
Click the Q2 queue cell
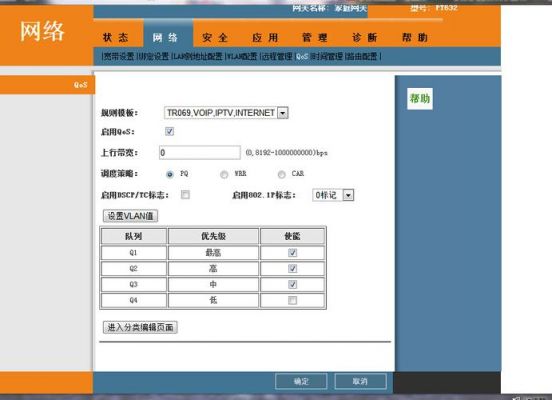click(x=133, y=268)
